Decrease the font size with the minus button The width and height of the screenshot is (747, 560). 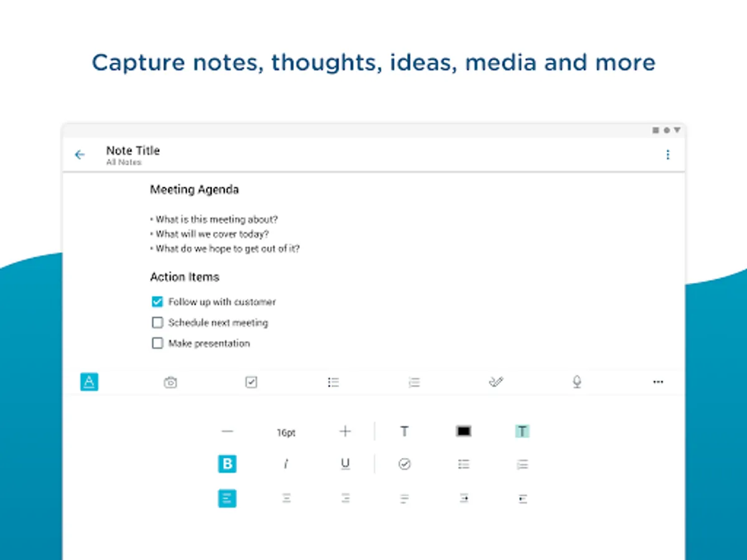click(x=227, y=431)
